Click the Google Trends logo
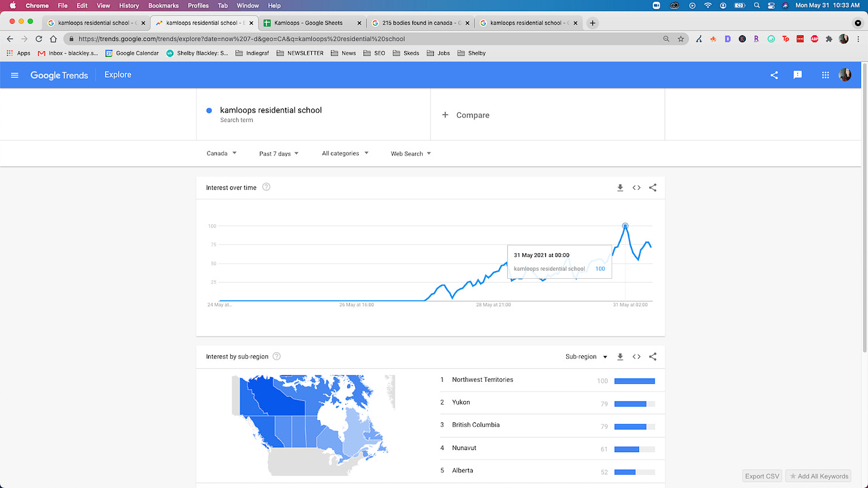Image resolution: width=868 pixels, height=488 pixels. tap(59, 75)
